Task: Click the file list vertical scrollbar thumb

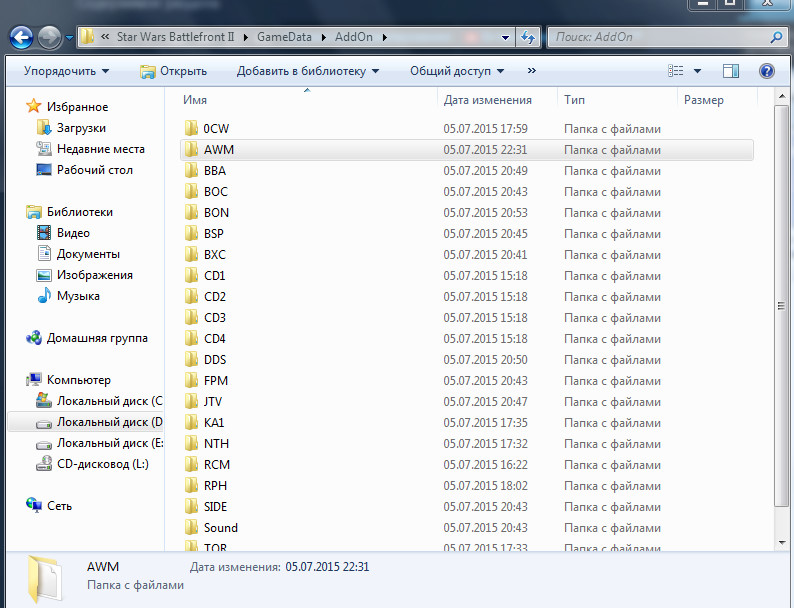Action: point(781,306)
